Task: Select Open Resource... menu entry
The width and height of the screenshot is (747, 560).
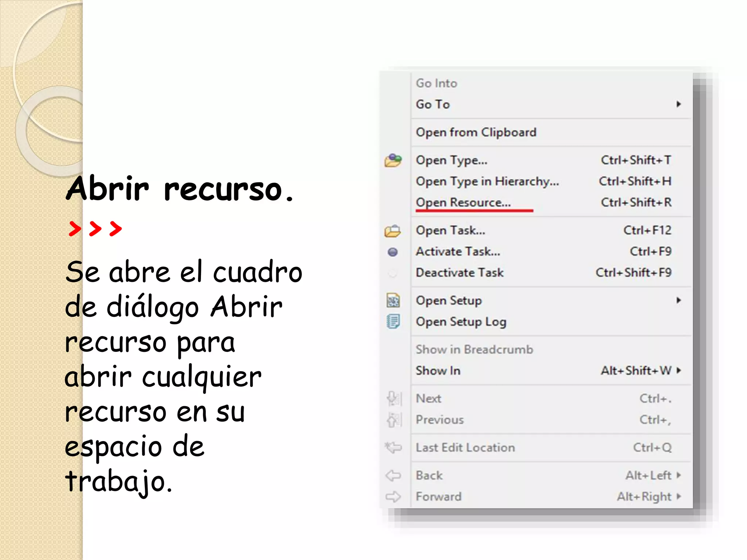Action: tap(551, 202)
